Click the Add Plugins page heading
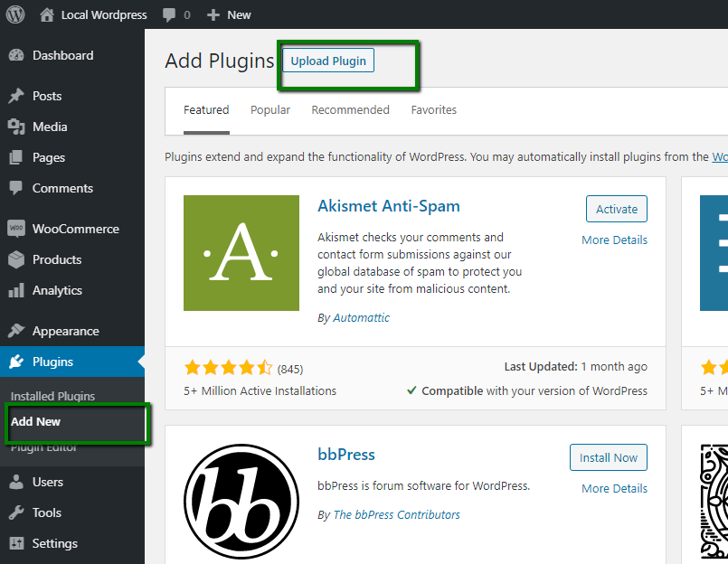 tap(220, 61)
